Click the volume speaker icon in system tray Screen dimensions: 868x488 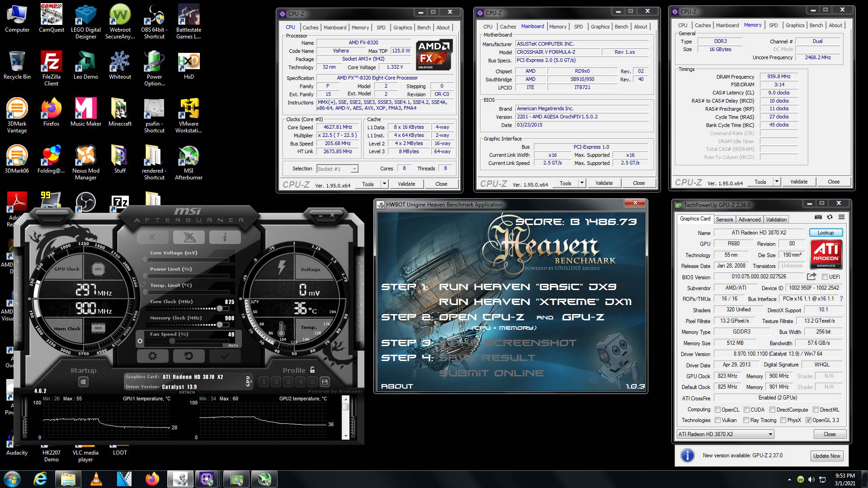[x=811, y=479]
